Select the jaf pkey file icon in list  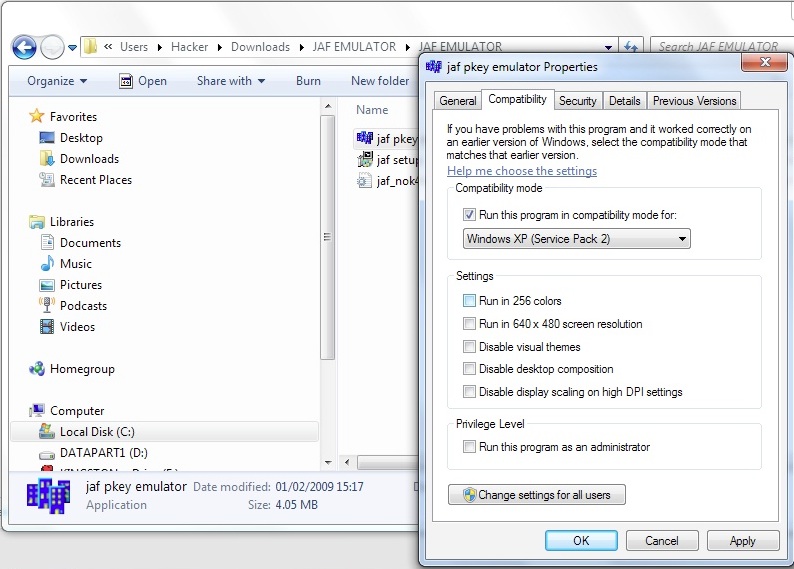pos(365,138)
